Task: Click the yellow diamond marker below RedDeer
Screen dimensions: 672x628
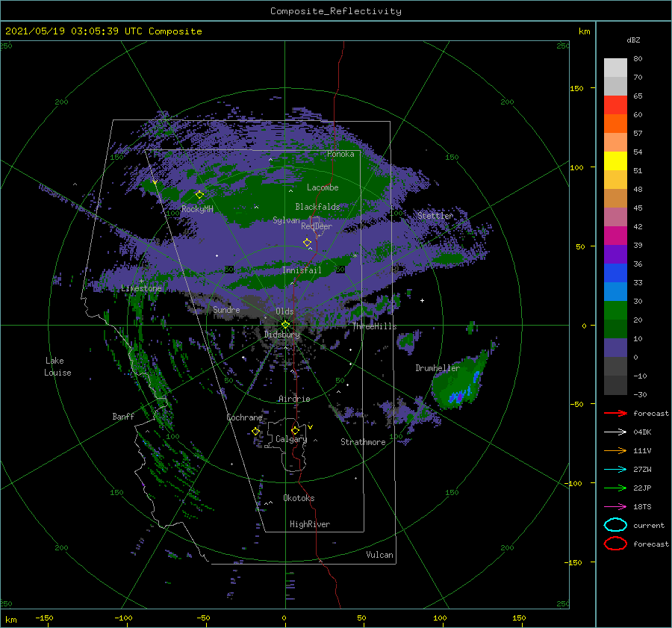Action: pyautogui.click(x=308, y=243)
